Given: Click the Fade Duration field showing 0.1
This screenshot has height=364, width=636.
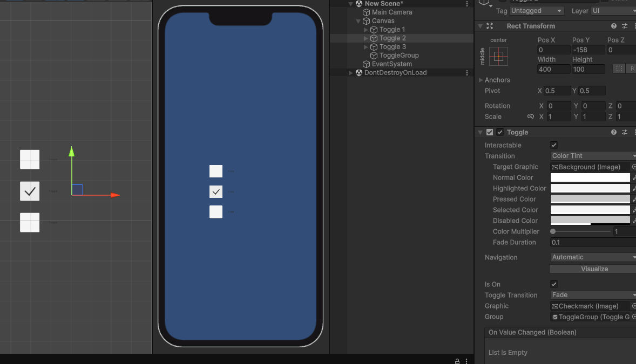Looking at the screenshot, I should (593, 242).
